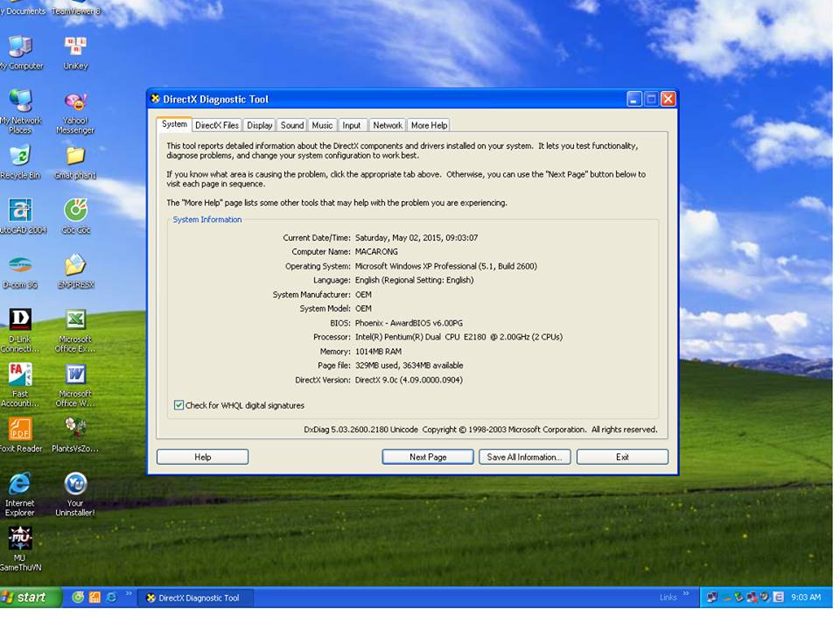Close the DirectX Diagnostic Tool window
The height and width of the screenshot is (630, 840).
668,99
